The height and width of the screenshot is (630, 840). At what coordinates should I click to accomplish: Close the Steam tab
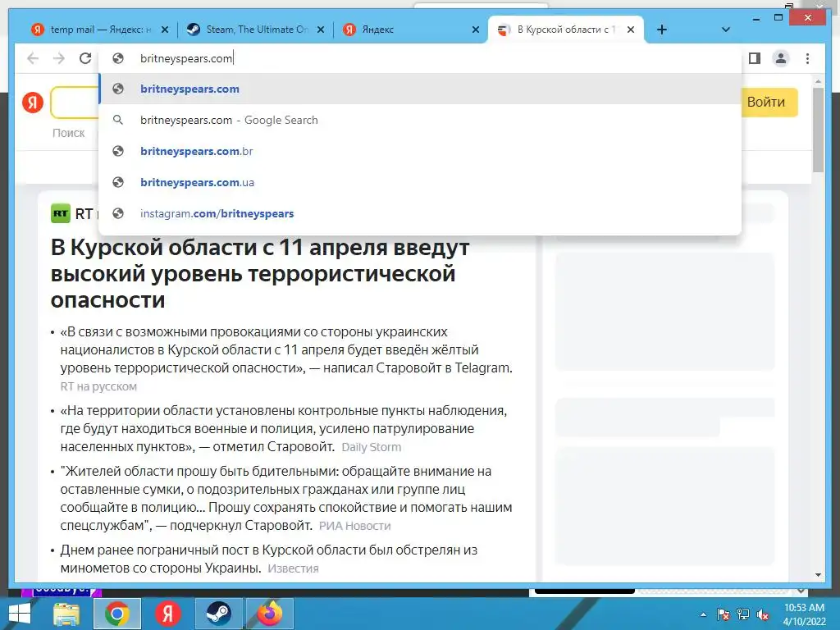(321, 30)
